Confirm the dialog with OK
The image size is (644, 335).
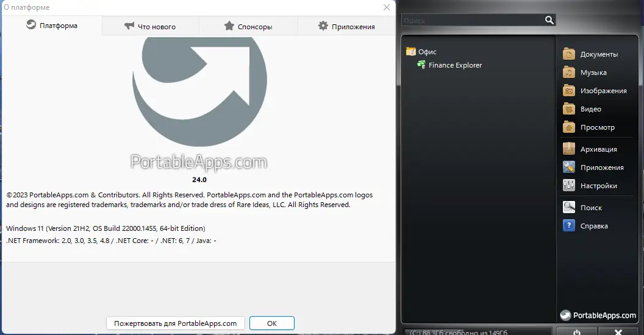(x=272, y=323)
